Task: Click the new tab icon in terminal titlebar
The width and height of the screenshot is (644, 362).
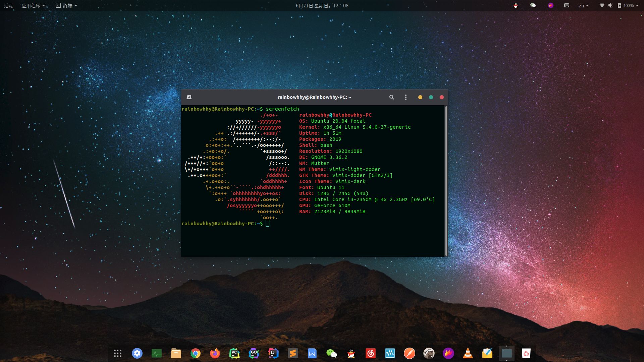Action: pyautogui.click(x=189, y=97)
